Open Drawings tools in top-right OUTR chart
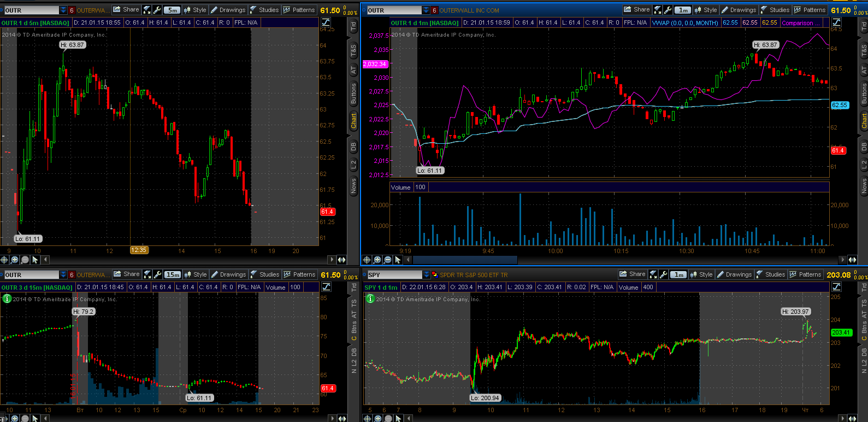Image resolution: width=868 pixels, height=422 pixels. (x=739, y=10)
